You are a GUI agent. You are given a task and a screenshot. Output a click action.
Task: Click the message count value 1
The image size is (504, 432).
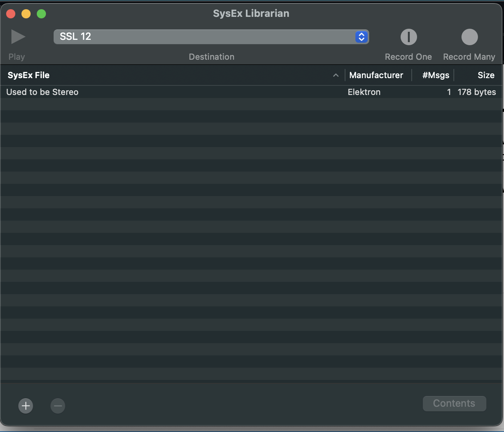point(449,92)
